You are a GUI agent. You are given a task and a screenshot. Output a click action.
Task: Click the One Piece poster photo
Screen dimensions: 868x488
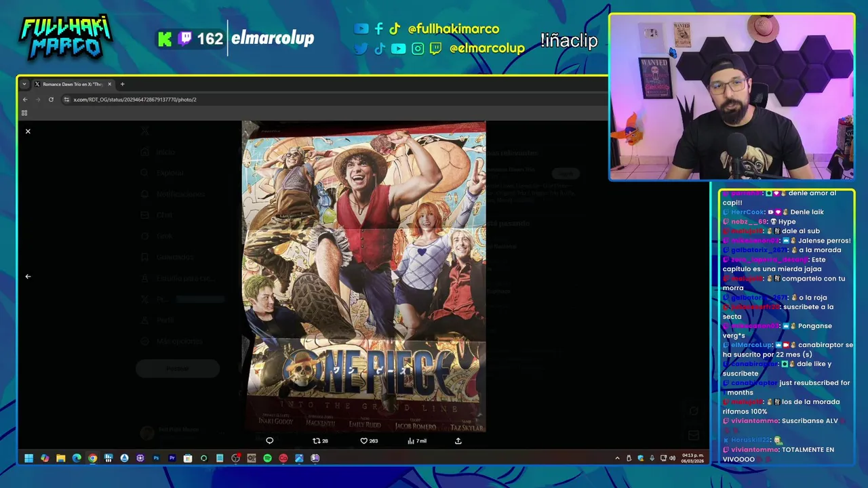click(x=364, y=277)
